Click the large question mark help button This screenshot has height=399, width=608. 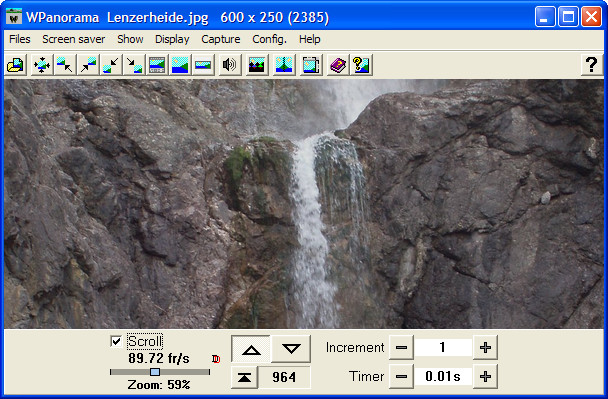pos(591,65)
